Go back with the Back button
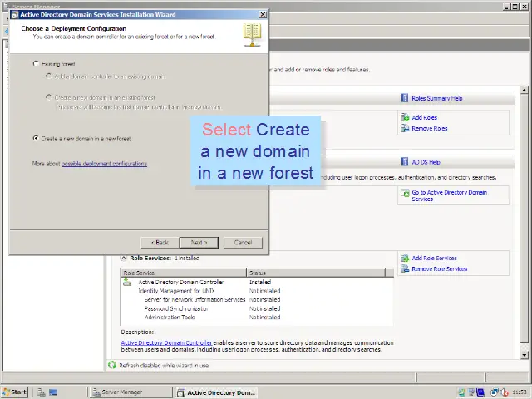Image resolution: width=532 pixels, height=399 pixels. click(x=160, y=243)
